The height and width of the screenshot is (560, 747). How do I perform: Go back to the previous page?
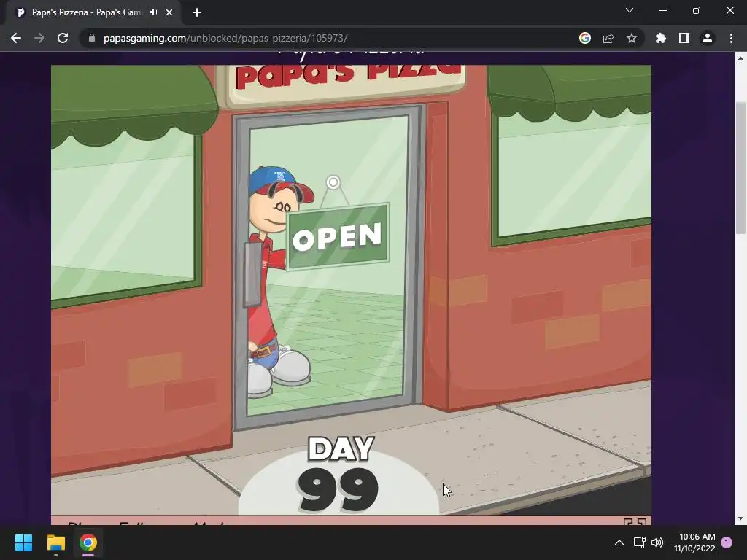[x=16, y=38]
